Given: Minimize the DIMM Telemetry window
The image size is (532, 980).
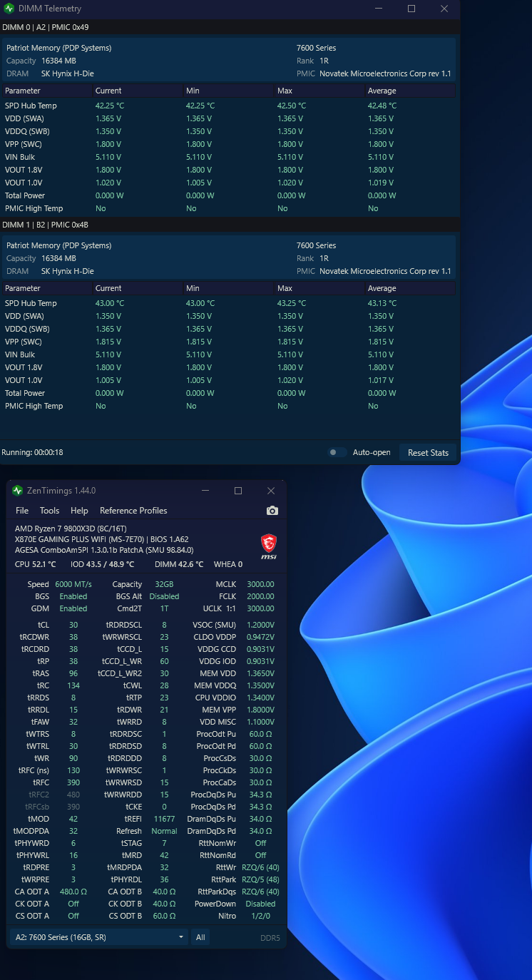Looking at the screenshot, I should (379, 9).
